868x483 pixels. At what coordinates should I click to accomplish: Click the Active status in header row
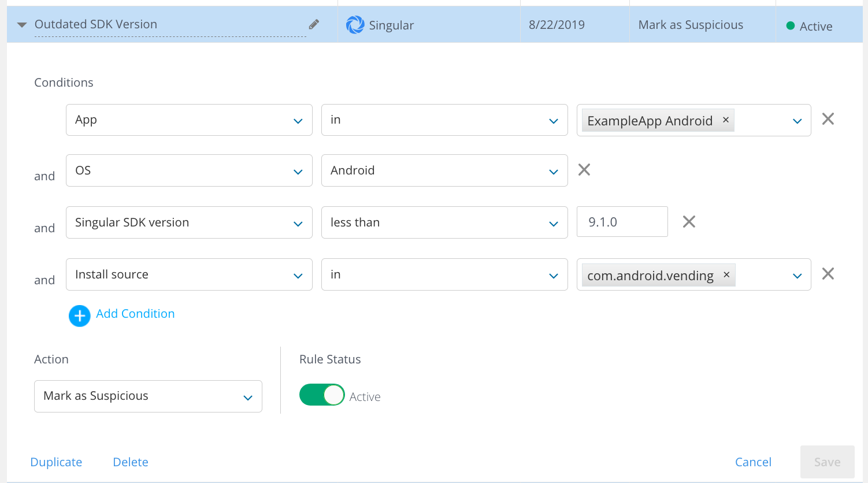tap(816, 27)
